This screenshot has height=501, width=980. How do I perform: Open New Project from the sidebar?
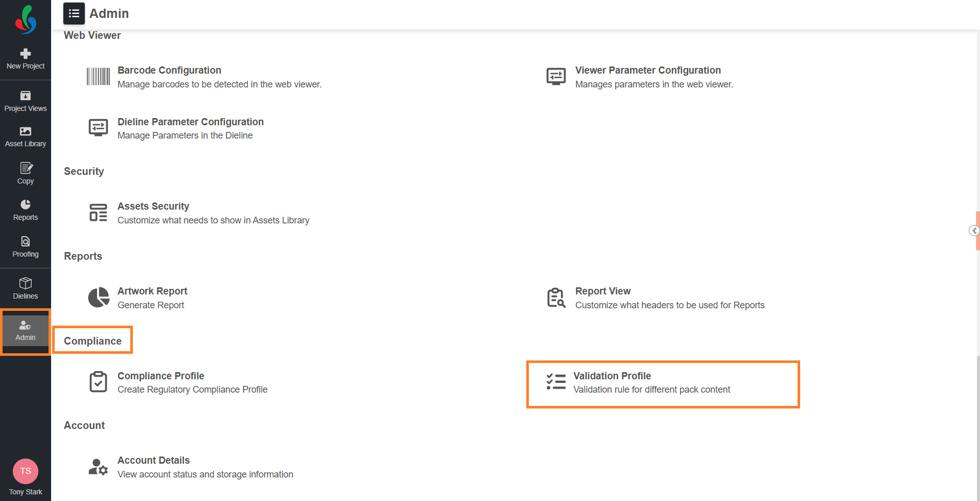26,59
